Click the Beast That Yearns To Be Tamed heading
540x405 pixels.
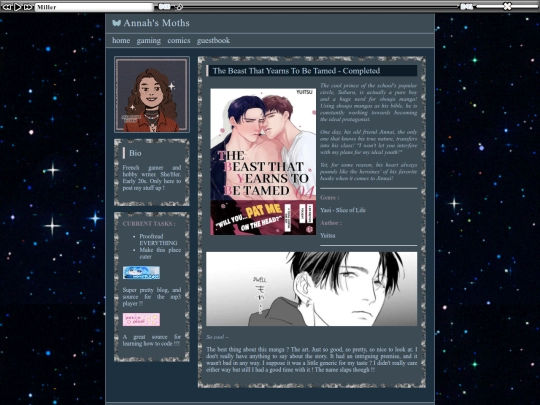tap(296, 71)
